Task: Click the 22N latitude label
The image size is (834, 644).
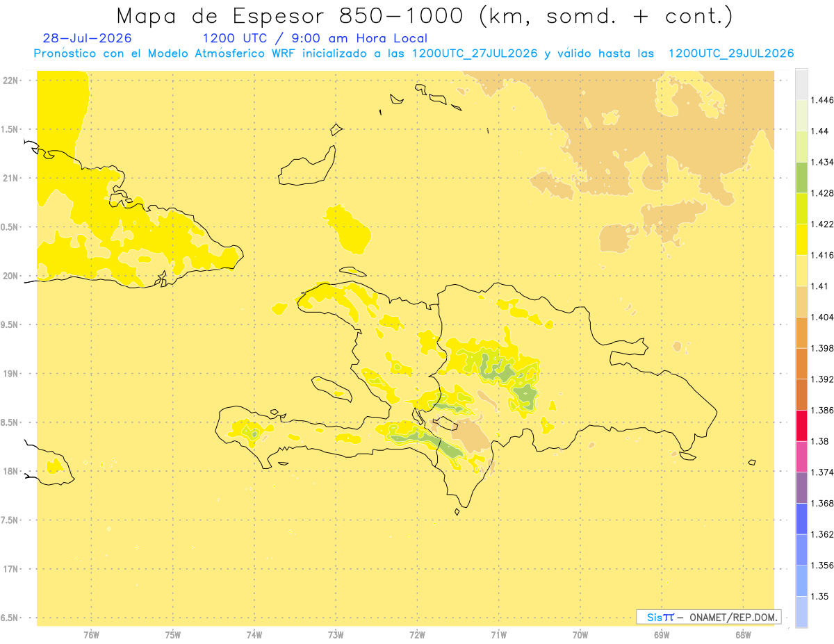Action: [12, 80]
